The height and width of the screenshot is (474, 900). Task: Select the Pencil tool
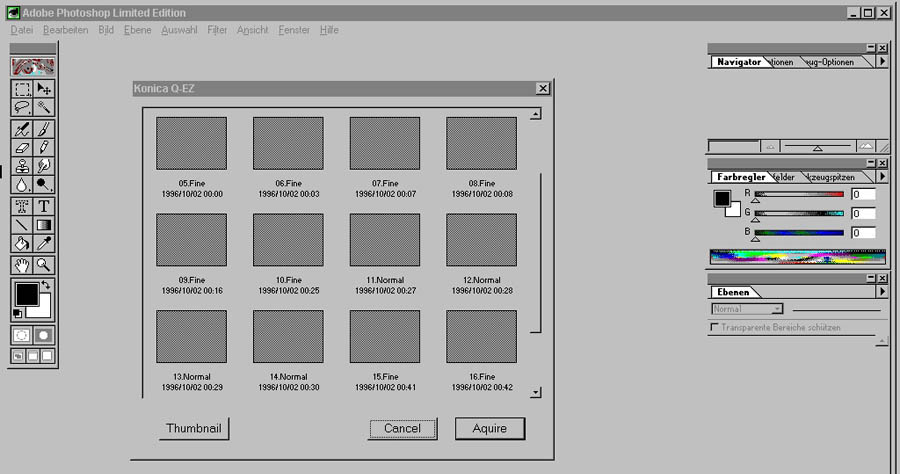(x=44, y=147)
